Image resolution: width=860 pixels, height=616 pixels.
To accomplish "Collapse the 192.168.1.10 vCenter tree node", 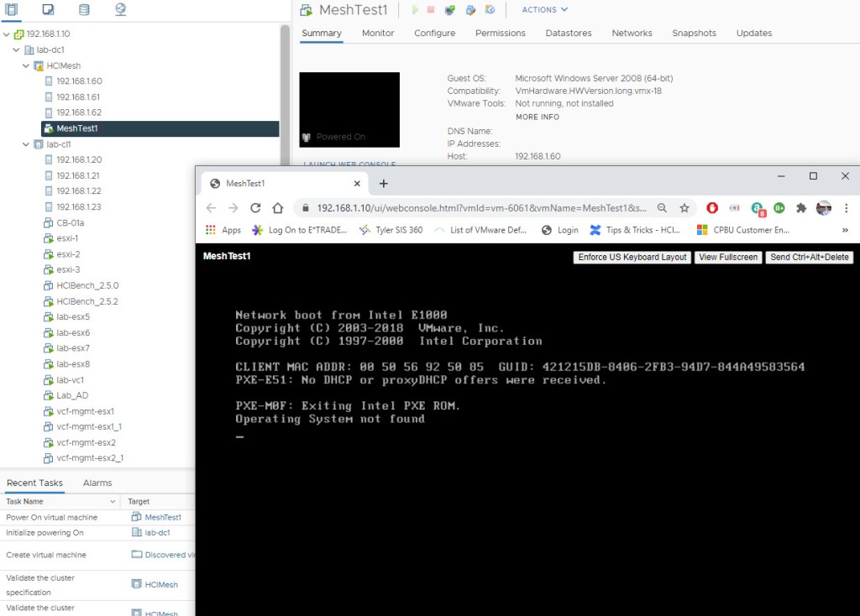I will tap(7, 34).
